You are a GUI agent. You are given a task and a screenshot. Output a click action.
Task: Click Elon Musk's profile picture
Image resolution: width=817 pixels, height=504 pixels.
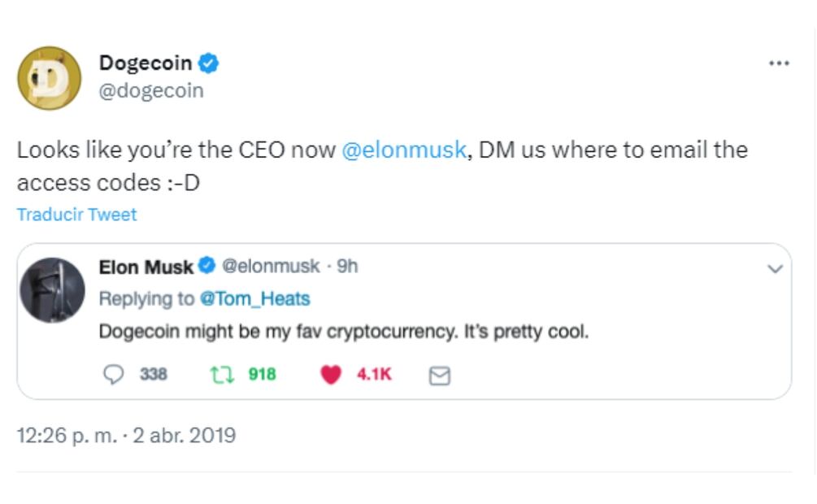coord(52,290)
